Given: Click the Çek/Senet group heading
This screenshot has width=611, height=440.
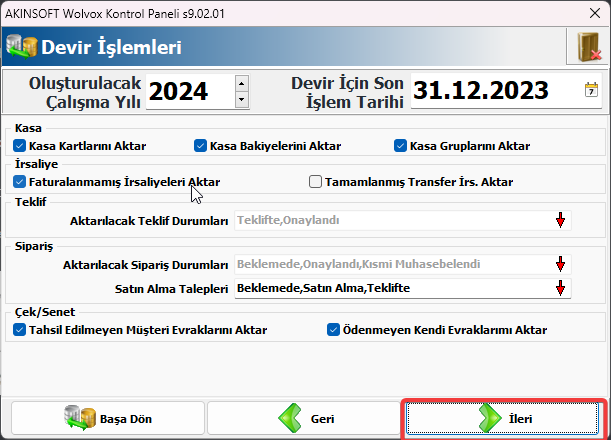Looking at the screenshot, I should click(x=45, y=312).
